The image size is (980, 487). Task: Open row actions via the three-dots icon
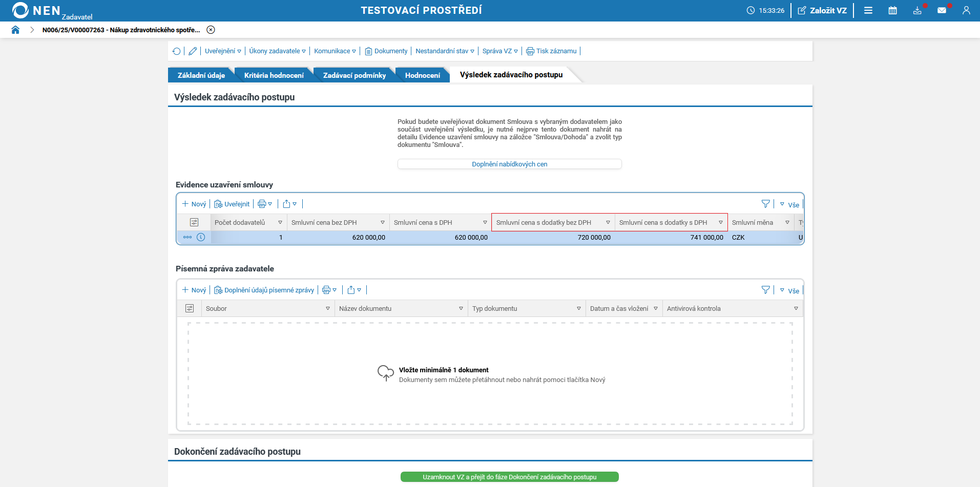click(187, 237)
